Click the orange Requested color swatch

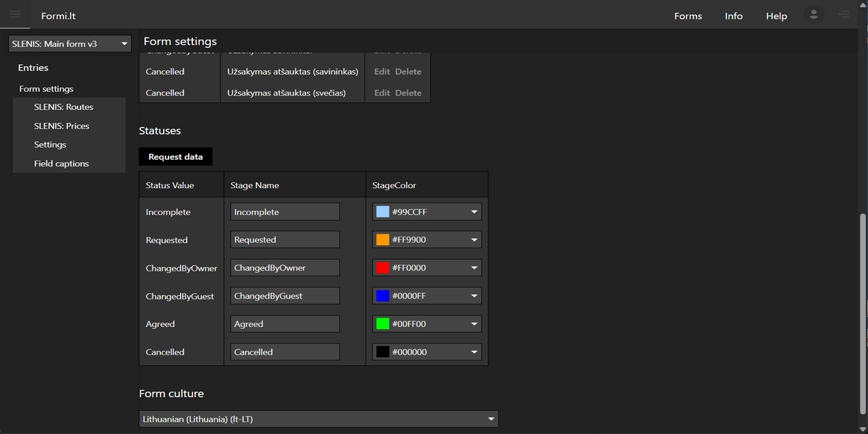(x=383, y=240)
